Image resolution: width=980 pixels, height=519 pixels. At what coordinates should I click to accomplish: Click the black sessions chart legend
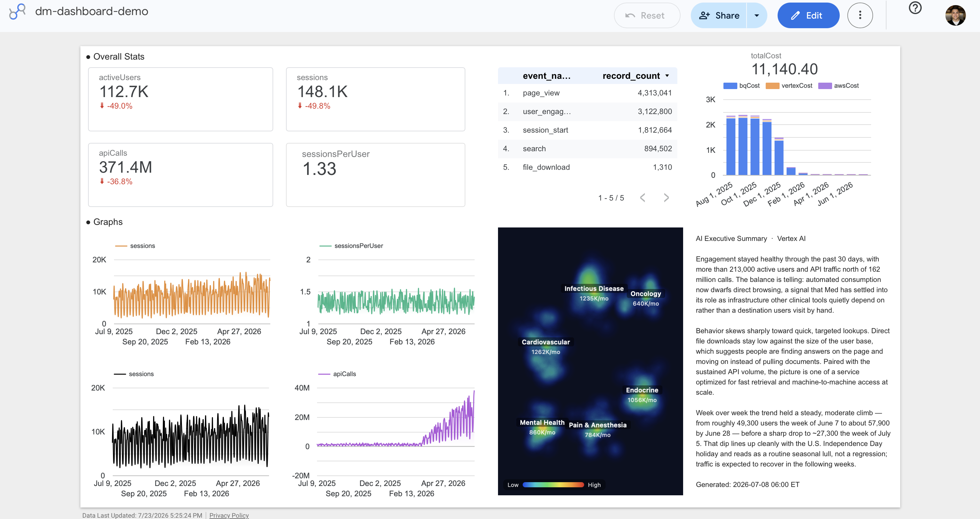134,374
